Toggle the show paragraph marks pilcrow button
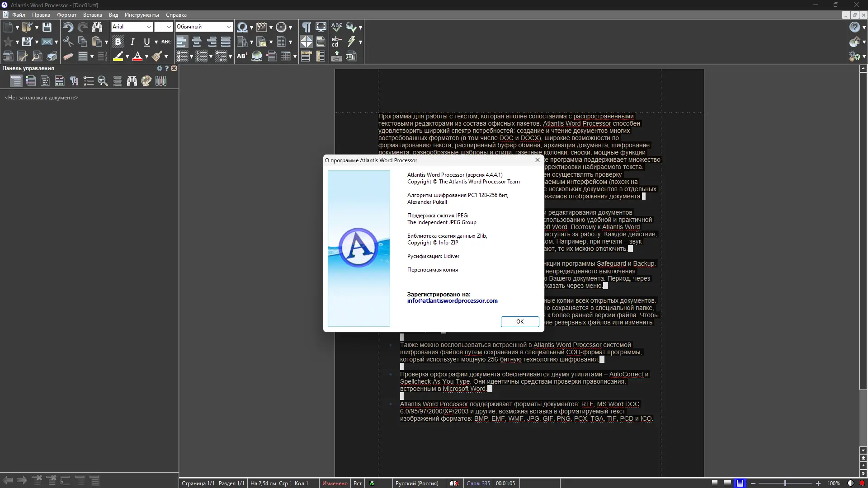Viewport: 868px width, 488px height. (306, 27)
